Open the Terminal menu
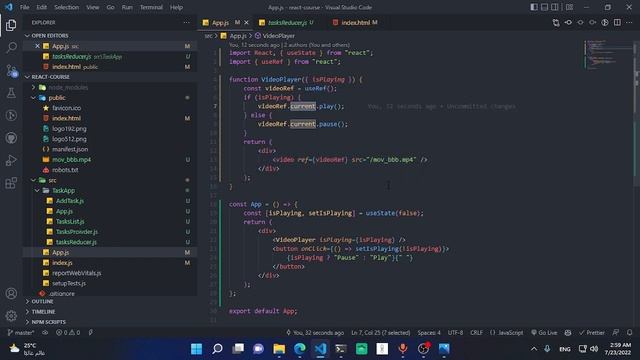The width and height of the screenshot is (640, 360). 151,7
